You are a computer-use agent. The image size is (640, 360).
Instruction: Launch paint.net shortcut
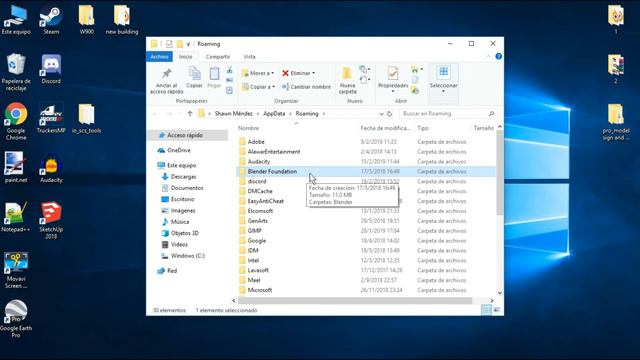16,167
